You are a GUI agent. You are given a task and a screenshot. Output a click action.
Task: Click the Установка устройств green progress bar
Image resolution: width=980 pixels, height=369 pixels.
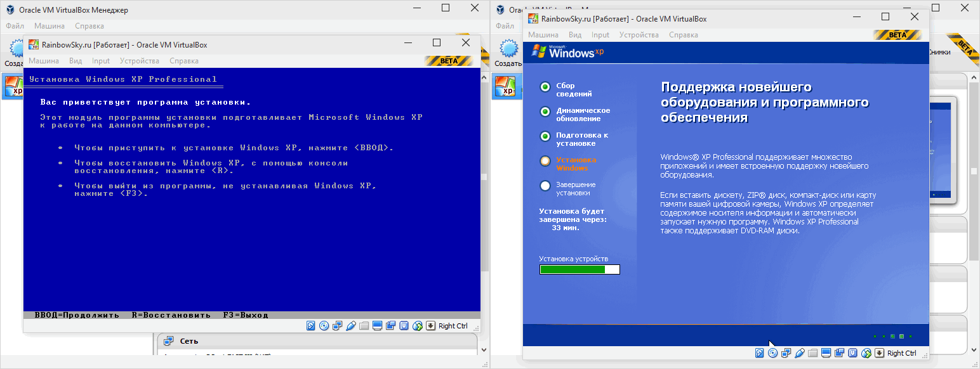[x=579, y=269]
